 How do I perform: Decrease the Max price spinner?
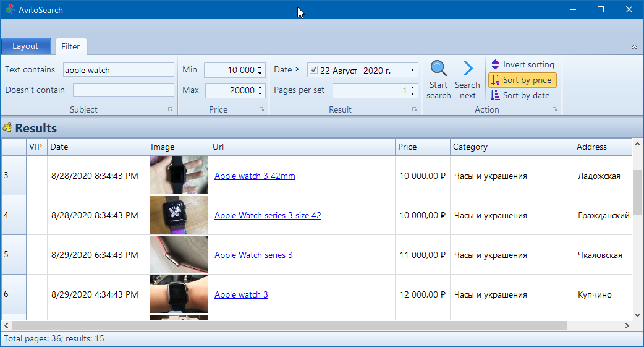click(260, 93)
